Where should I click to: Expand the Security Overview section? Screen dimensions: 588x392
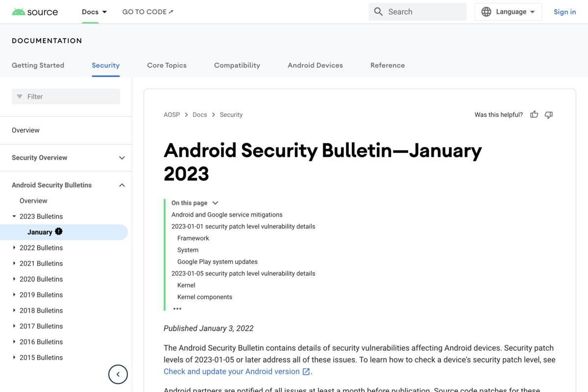pos(122,158)
